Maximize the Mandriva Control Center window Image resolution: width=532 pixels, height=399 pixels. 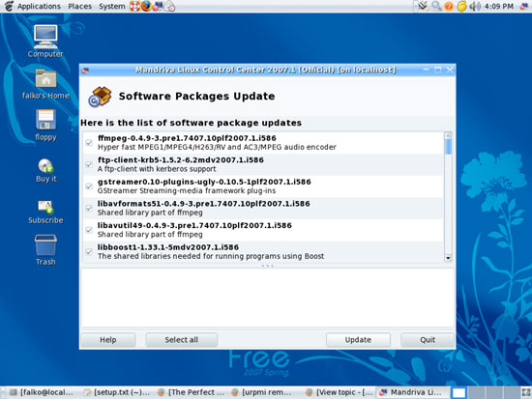[438, 70]
